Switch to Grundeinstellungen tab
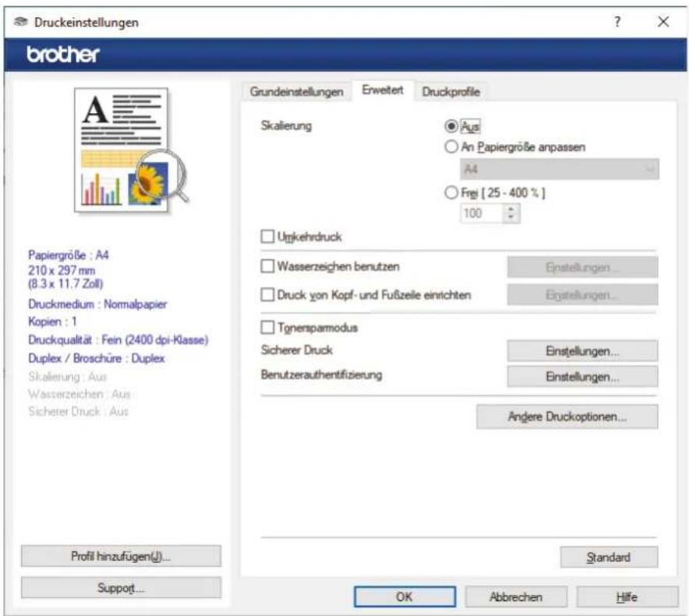Screen dimensions: 689x616 click(x=296, y=91)
